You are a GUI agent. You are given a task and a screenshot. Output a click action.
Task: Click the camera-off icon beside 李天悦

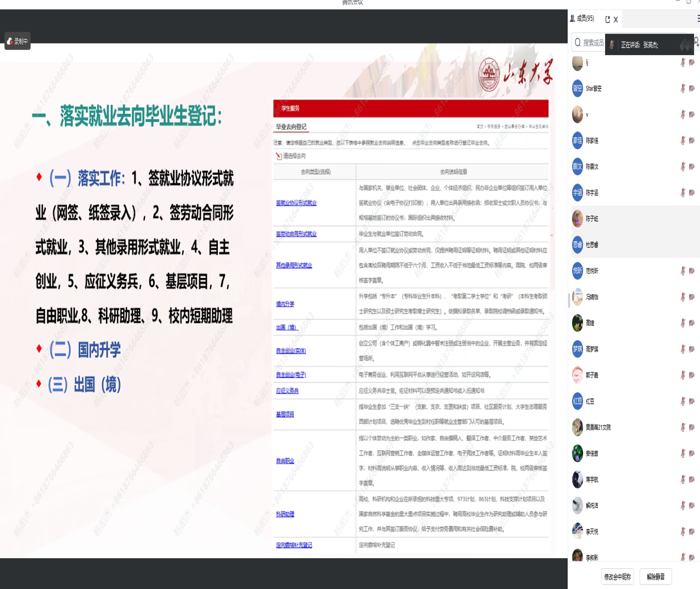pyautogui.click(x=692, y=532)
